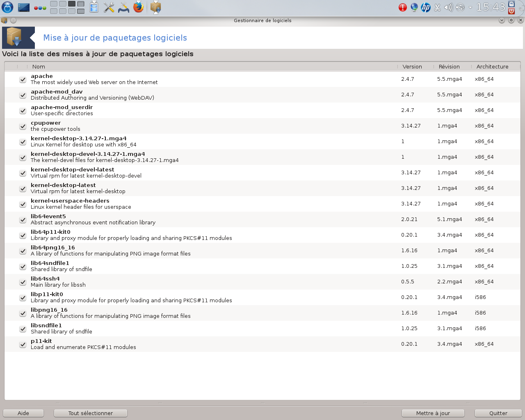
Task: Click the 15:43 panel clock
Action: (x=491, y=7)
